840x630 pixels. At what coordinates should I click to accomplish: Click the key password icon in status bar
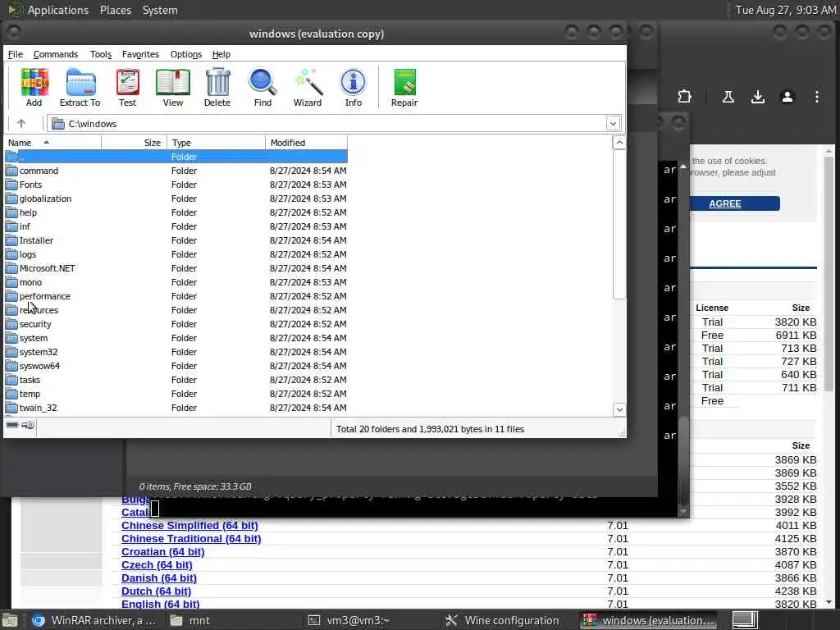coord(29,425)
